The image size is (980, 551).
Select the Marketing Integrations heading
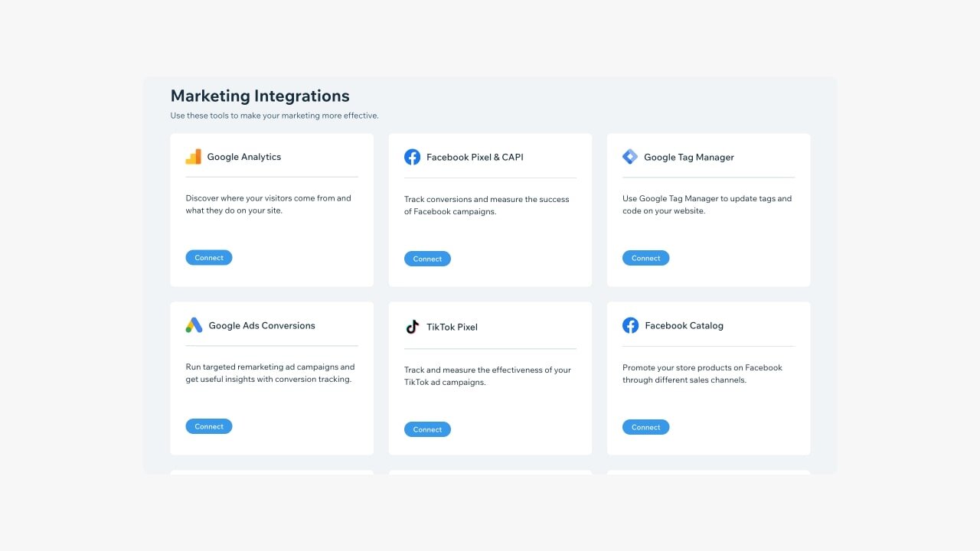tap(260, 96)
